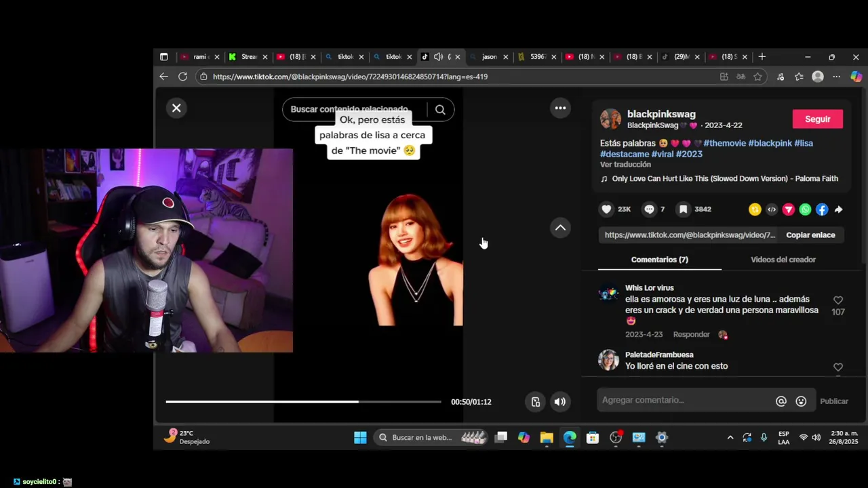Send to friends with red paper-plane icon
Viewport: 868px width, 488px height.
788,209
